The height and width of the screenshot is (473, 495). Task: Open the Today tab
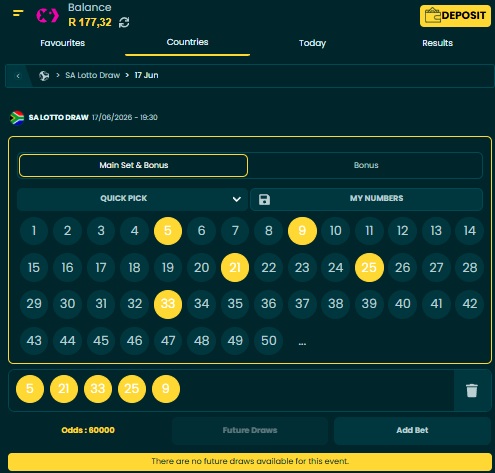tap(312, 43)
